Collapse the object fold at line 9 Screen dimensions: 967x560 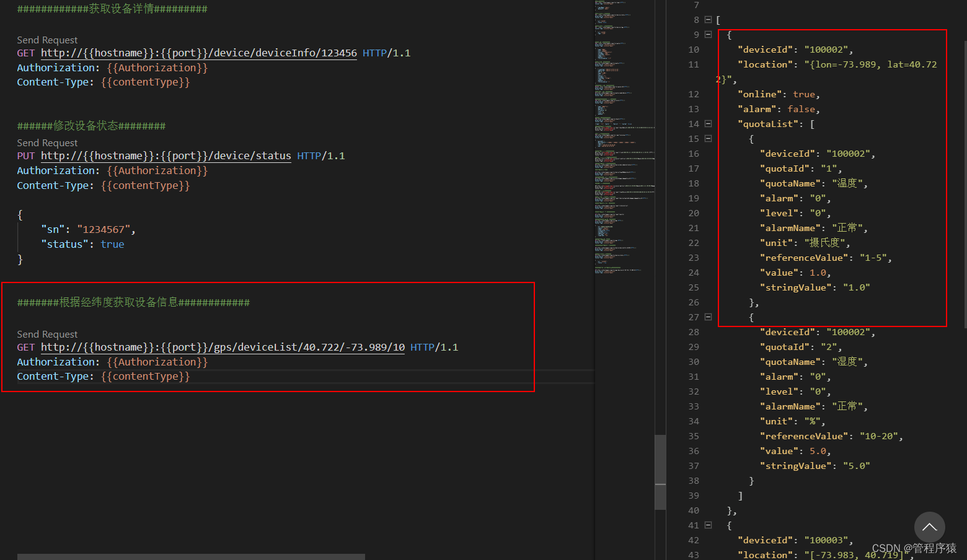click(708, 35)
